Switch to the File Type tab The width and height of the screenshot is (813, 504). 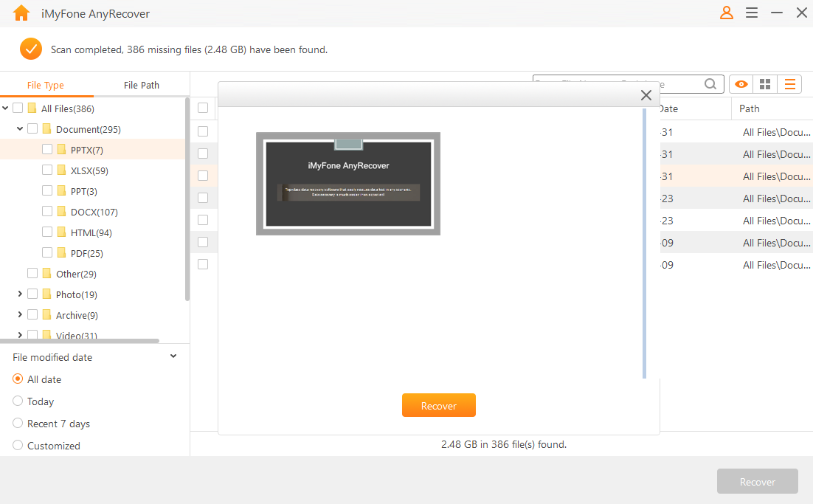pos(44,85)
